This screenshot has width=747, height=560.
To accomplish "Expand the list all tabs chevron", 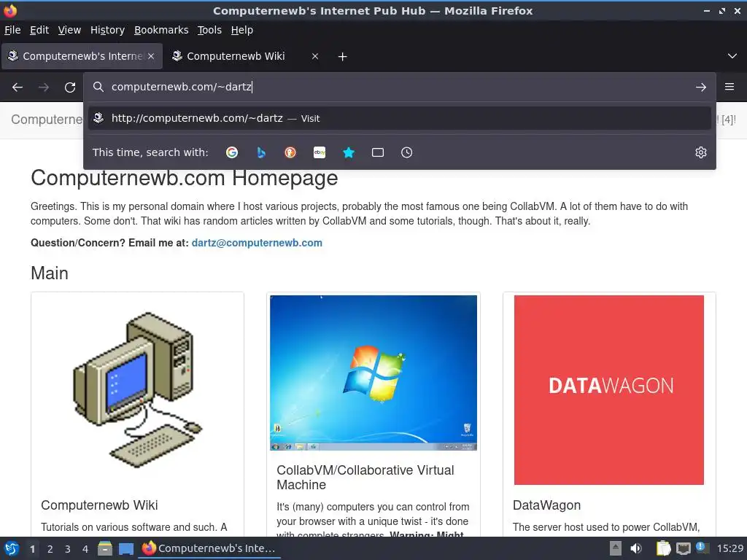I will pos(732,56).
